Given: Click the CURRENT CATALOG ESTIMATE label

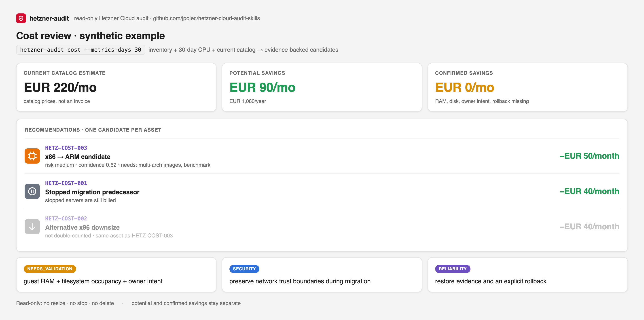Looking at the screenshot, I should pyautogui.click(x=64, y=73).
